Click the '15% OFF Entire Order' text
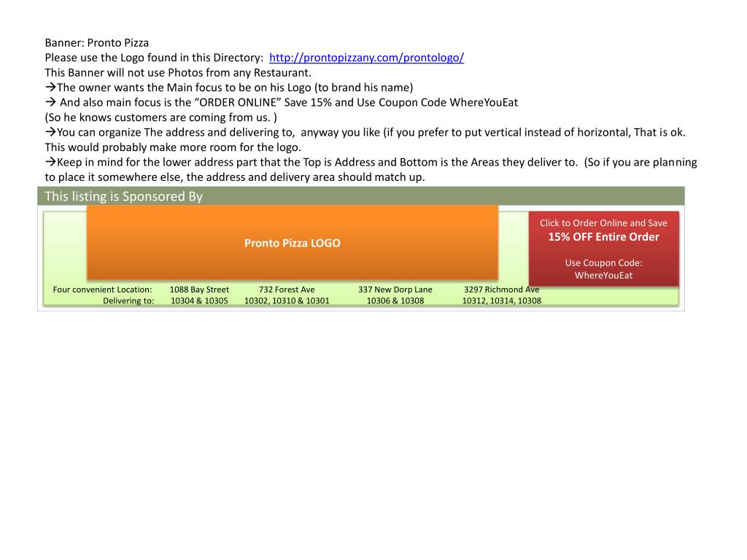Viewport: 747px width, 560px height. pyautogui.click(x=603, y=237)
